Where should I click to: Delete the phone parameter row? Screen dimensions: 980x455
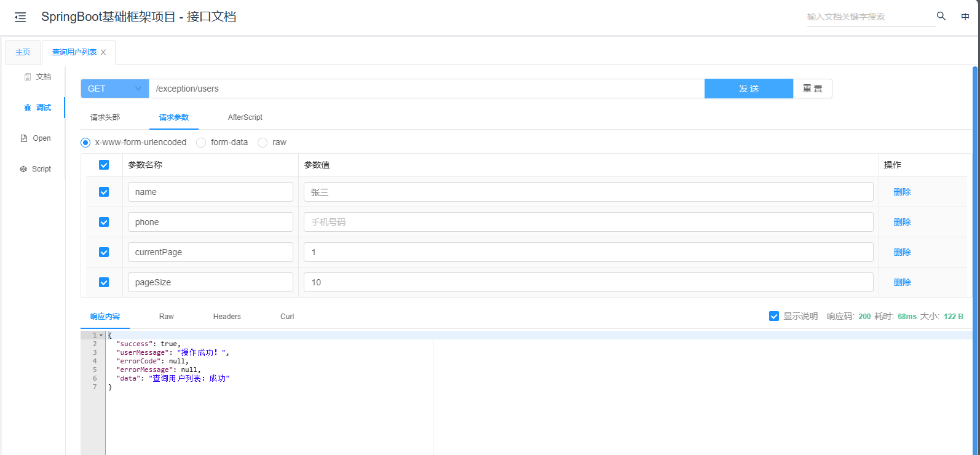point(902,222)
